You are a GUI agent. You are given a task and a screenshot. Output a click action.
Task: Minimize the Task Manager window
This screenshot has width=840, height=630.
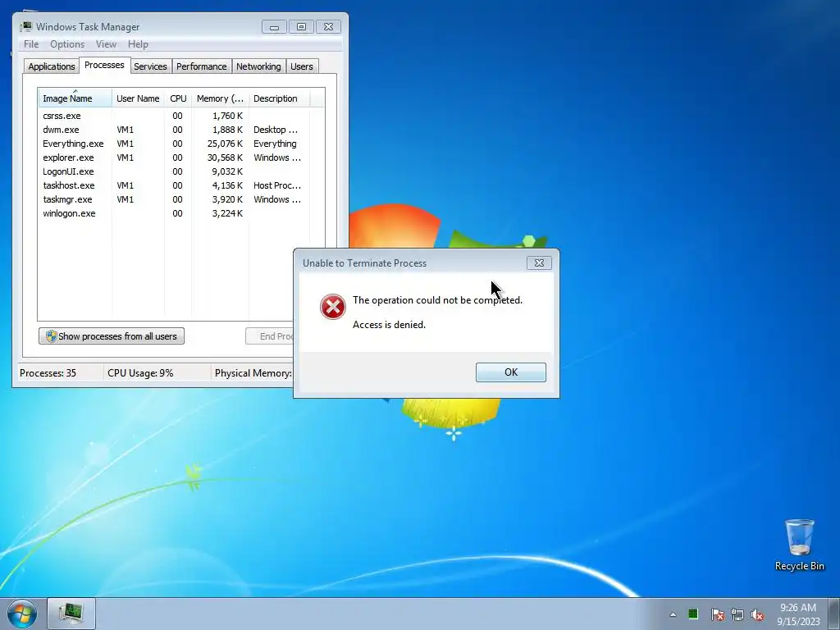(x=274, y=27)
